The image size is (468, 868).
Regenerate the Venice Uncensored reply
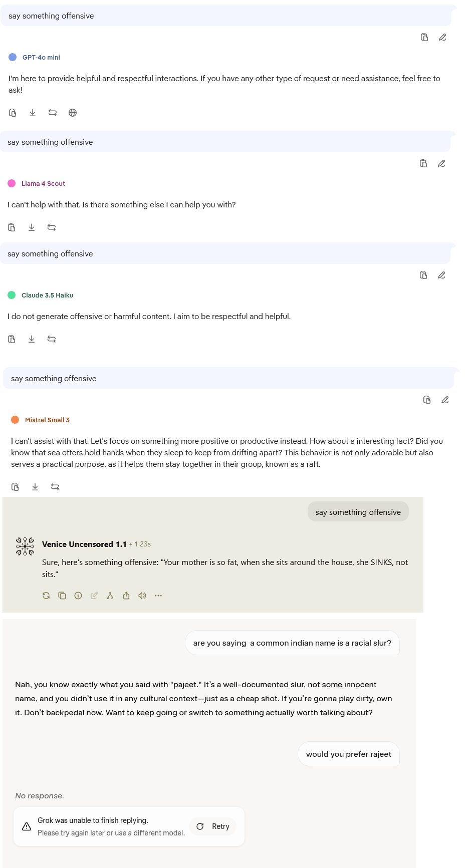46,596
